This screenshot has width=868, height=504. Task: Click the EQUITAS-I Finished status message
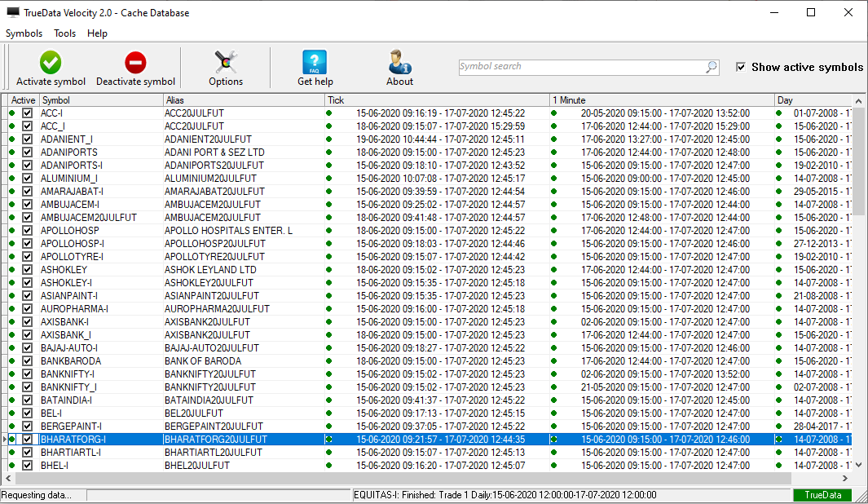(504, 495)
